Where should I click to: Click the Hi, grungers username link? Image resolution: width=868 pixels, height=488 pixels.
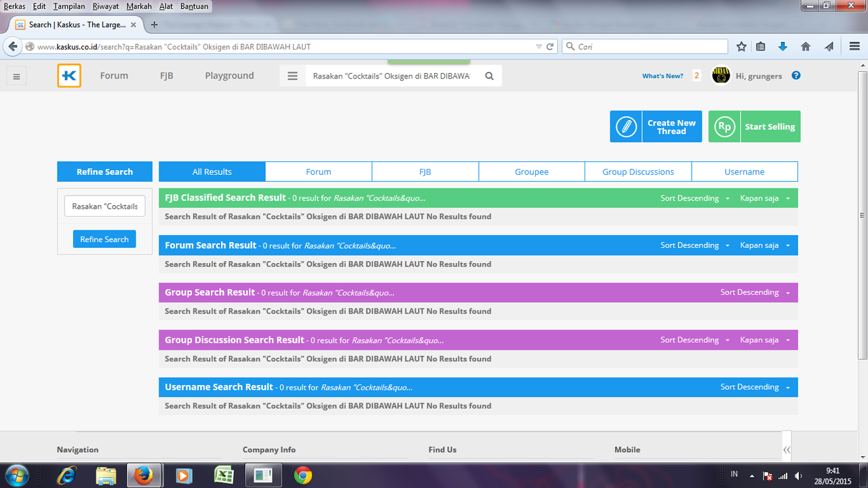pyautogui.click(x=759, y=76)
